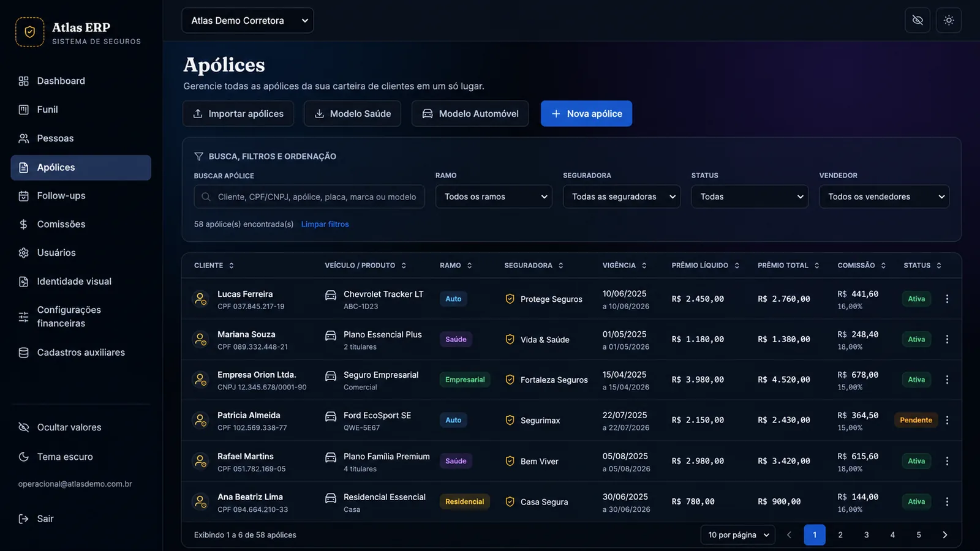Open Cadastros auxiliares
Screen dimensions: 980x551
pos(81,353)
